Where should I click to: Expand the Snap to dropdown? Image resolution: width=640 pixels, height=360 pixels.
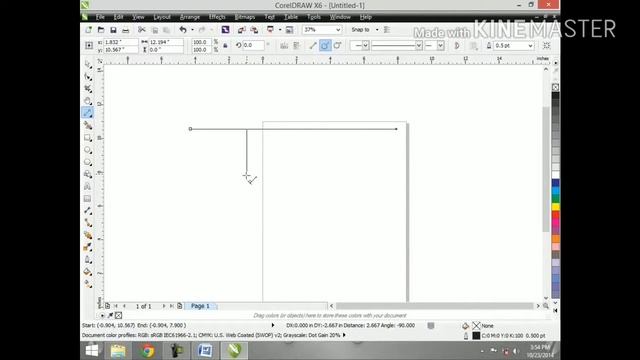377,30
